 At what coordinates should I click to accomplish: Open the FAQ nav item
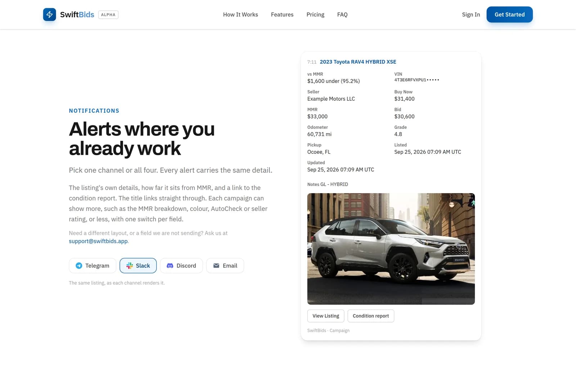pos(342,14)
